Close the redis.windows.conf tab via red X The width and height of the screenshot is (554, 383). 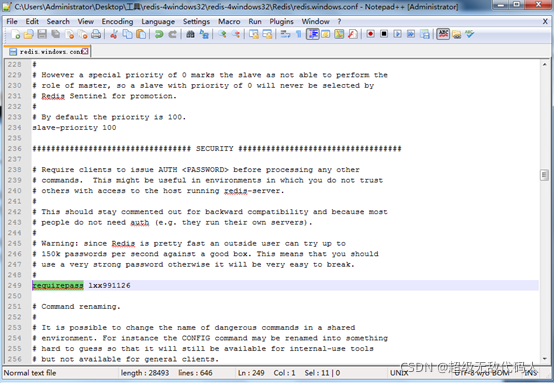[x=85, y=51]
